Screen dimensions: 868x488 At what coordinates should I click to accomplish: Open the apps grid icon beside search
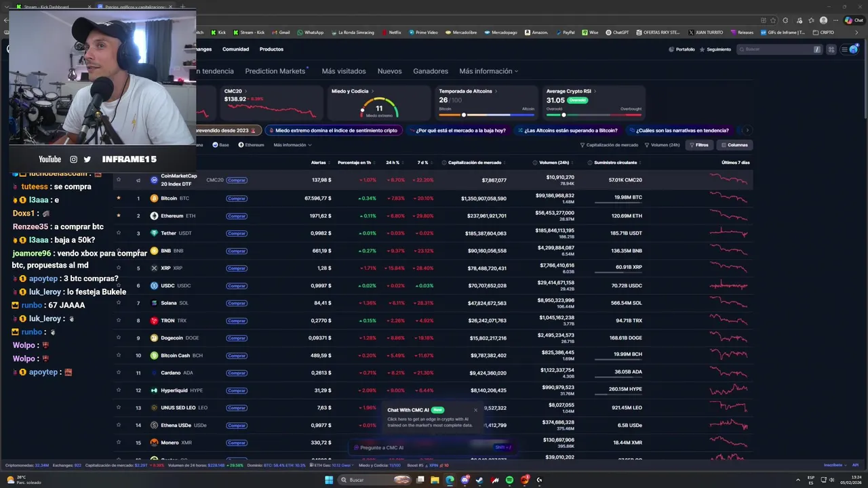click(831, 49)
